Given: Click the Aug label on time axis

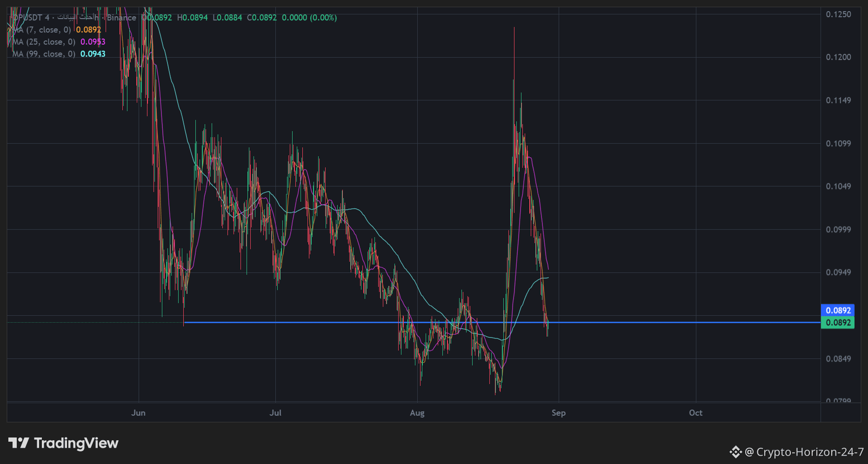Looking at the screenshot, I should tap(417, 413).
